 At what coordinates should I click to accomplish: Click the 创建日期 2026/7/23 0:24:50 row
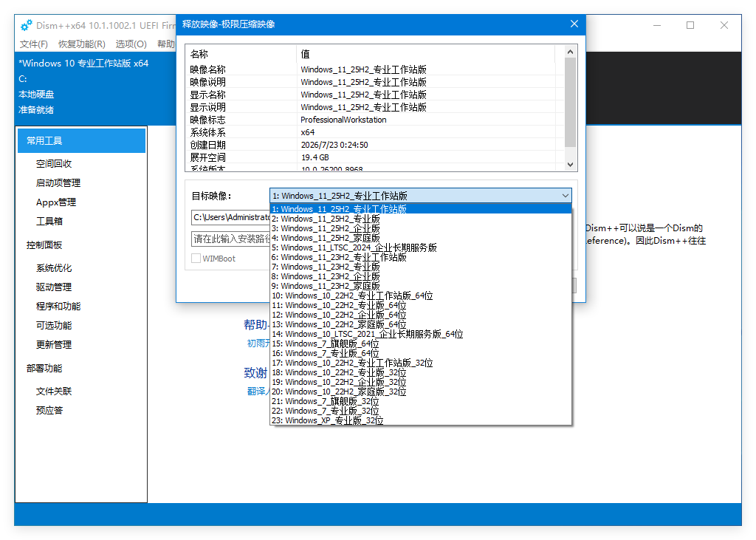point(374,145)
